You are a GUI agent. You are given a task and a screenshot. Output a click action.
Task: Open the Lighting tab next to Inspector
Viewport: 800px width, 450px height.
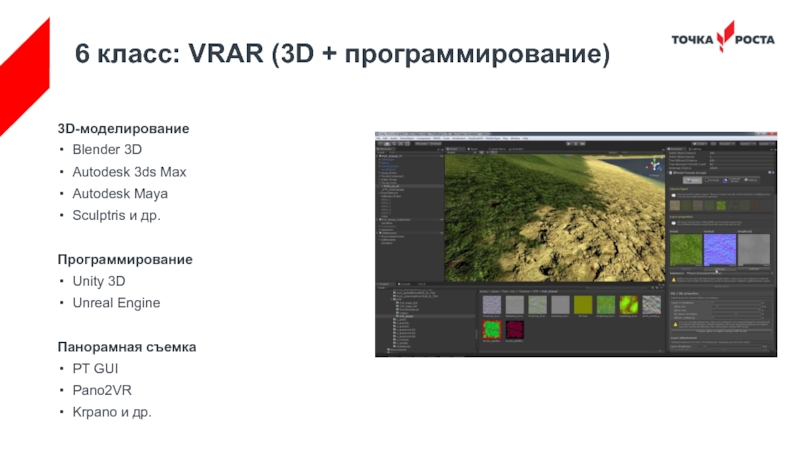[696, 149]
